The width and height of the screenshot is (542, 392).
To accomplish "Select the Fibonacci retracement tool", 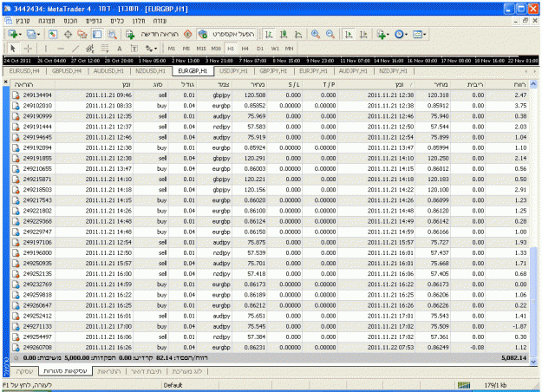I will [105, 49].
